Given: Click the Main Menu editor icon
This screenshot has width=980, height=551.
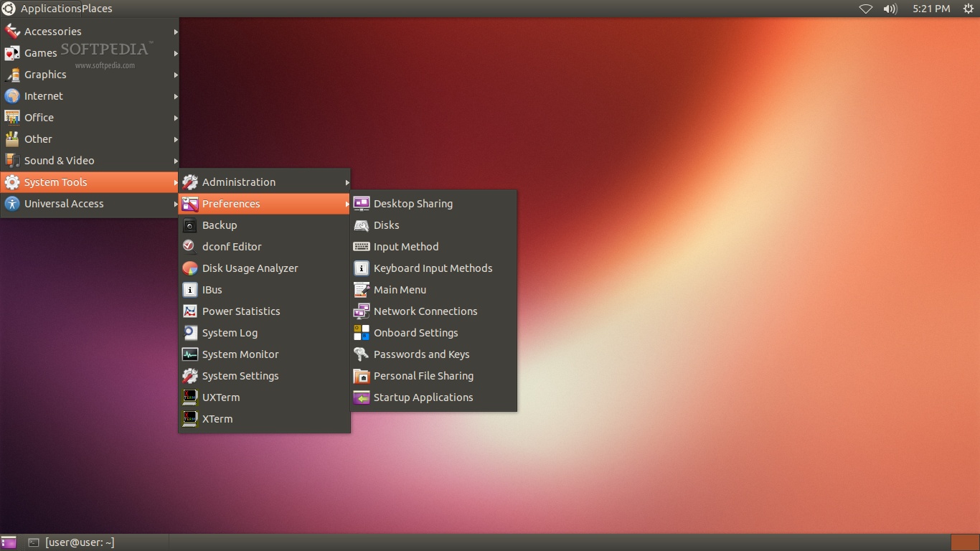Looking at the screenshot, I should (x=362, y=290).
